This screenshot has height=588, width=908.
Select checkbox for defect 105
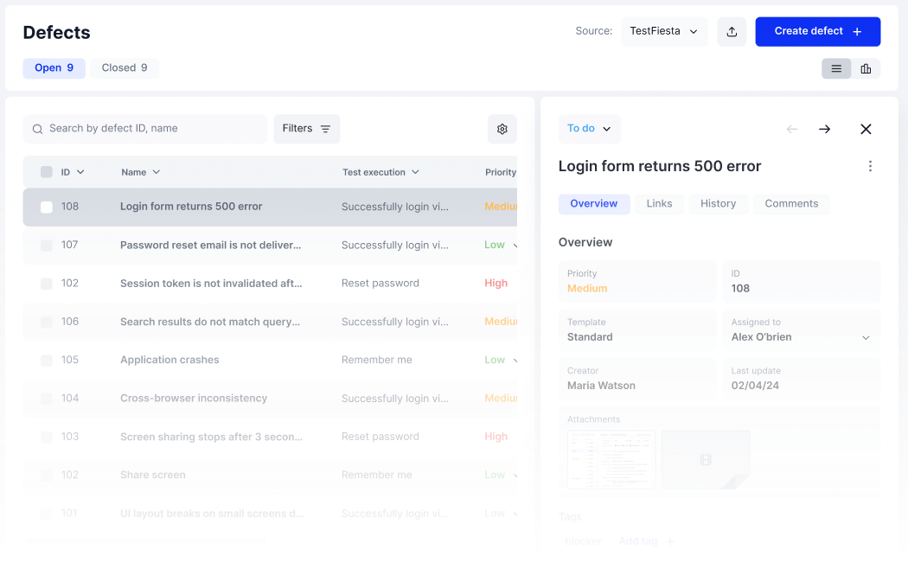coord(47,361)
